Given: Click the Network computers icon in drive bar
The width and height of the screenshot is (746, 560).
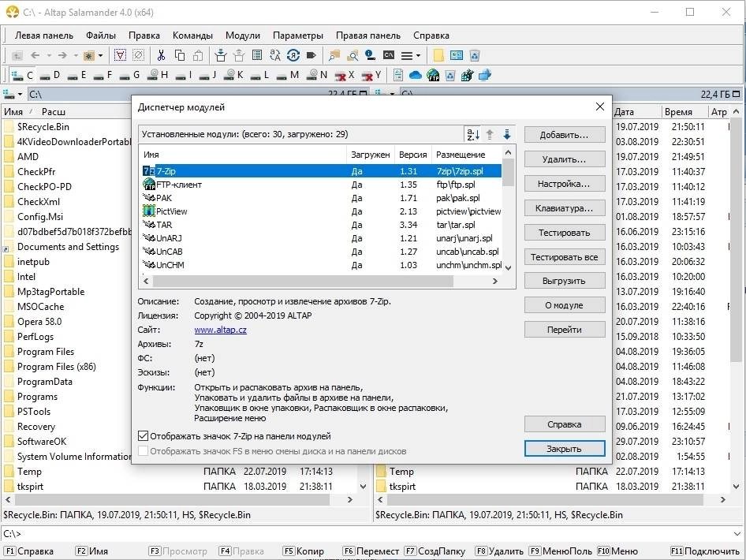Looking at the screenshot, I should pyautogui.click(x=485, y=75).
